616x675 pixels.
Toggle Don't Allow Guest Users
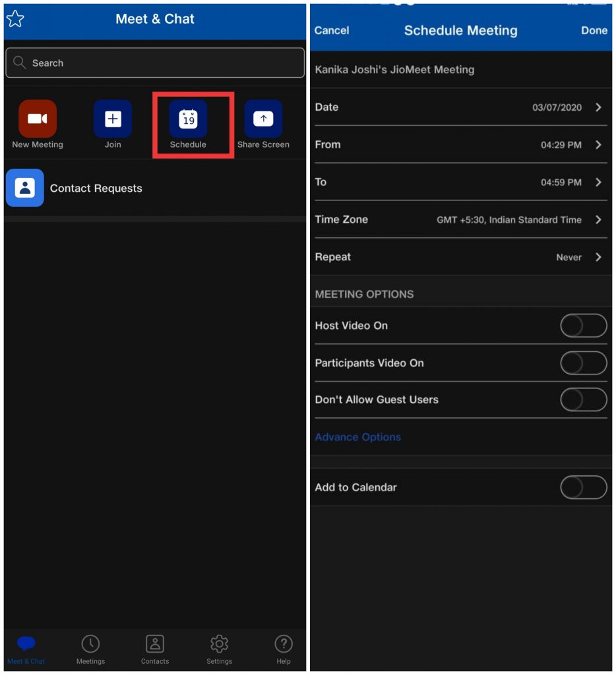584,399
